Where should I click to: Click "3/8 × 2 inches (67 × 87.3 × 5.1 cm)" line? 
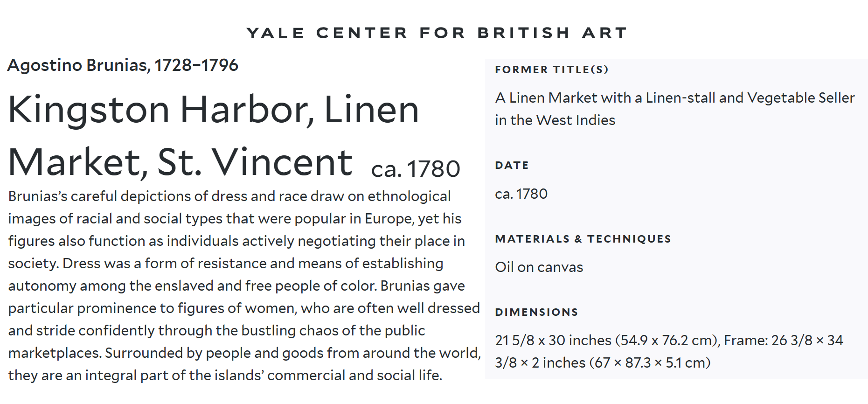[602, 363]
